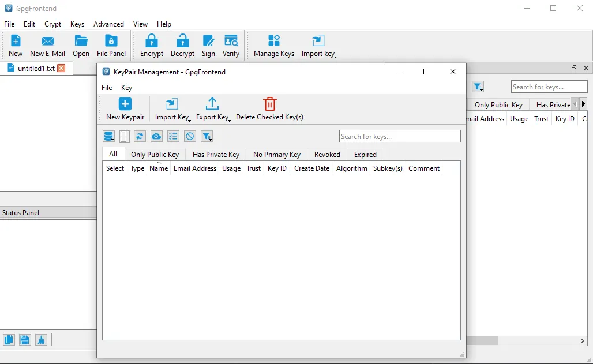Click the floppy disk save icon at bottom left
593x364 pixels.
25,340
